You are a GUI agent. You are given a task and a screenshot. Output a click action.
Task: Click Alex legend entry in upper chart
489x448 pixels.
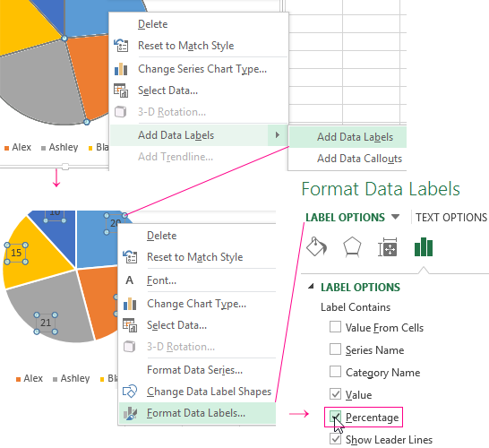tap(18, 147)
